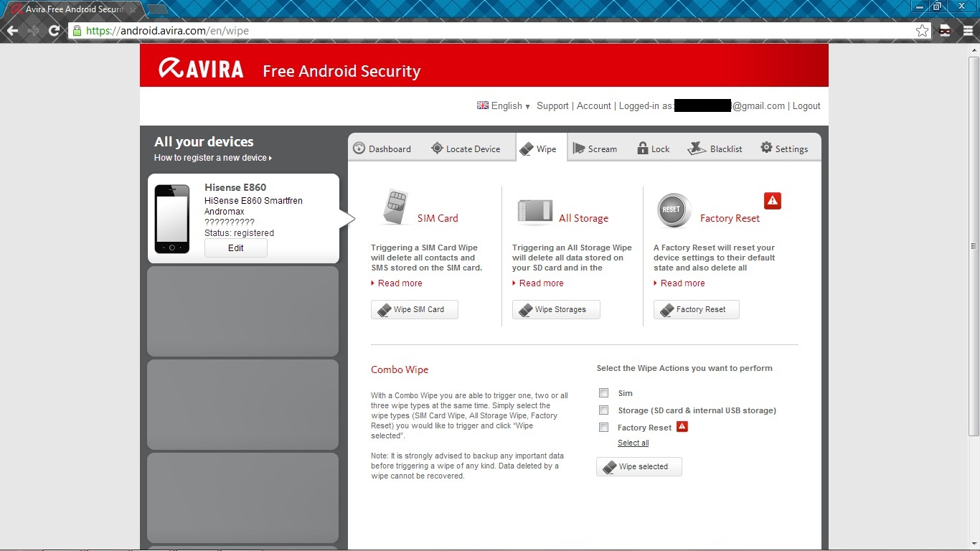
Task: Click the round RESET icon
Action: pyautogui.click(x=674, y=210)
